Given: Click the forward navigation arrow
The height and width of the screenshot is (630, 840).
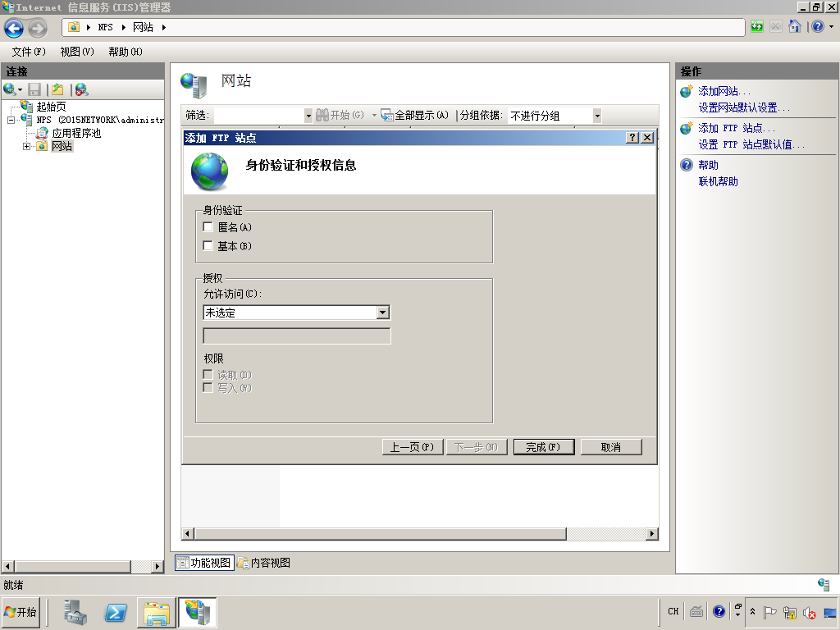Looking at the screenshot, I should [38, 28].
